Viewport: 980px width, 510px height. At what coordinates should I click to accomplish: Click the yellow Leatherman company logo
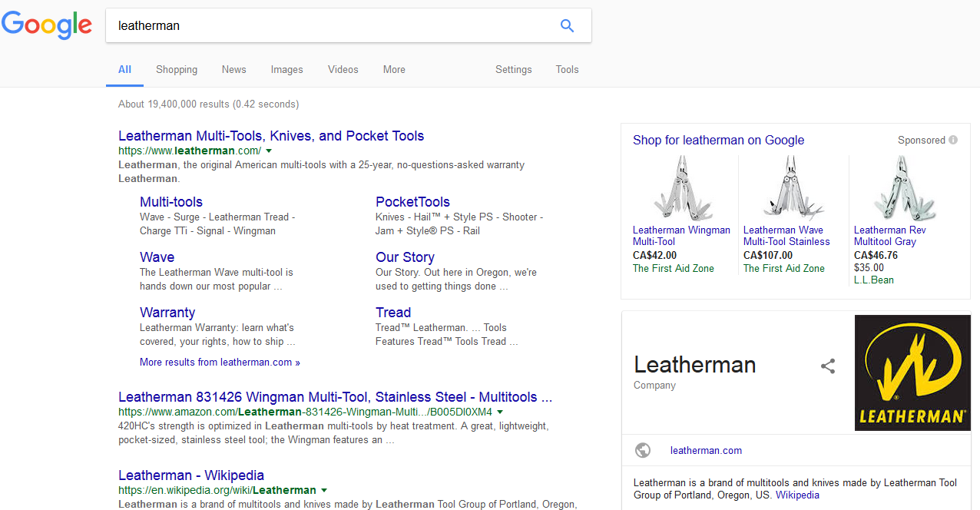point(912,373)
